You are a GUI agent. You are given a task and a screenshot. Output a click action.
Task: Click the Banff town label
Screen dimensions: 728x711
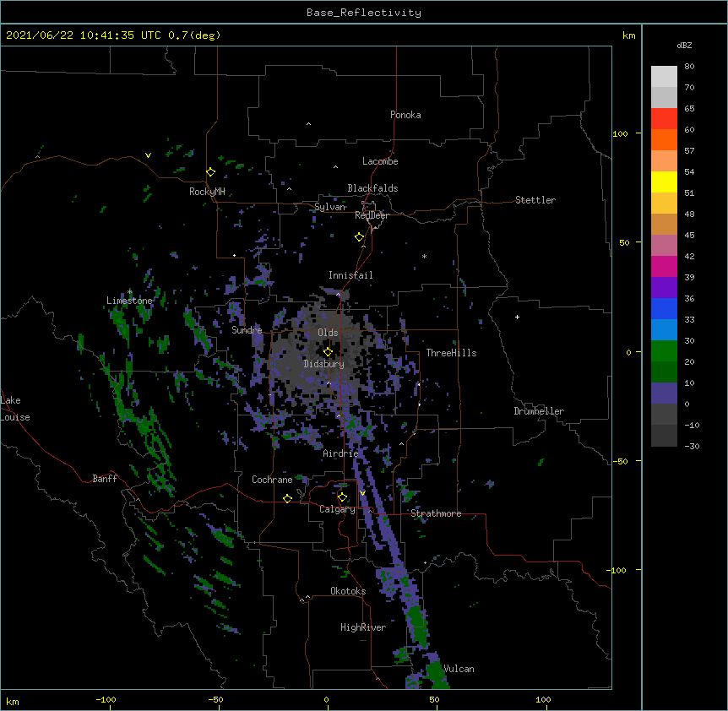coord(105,479)
